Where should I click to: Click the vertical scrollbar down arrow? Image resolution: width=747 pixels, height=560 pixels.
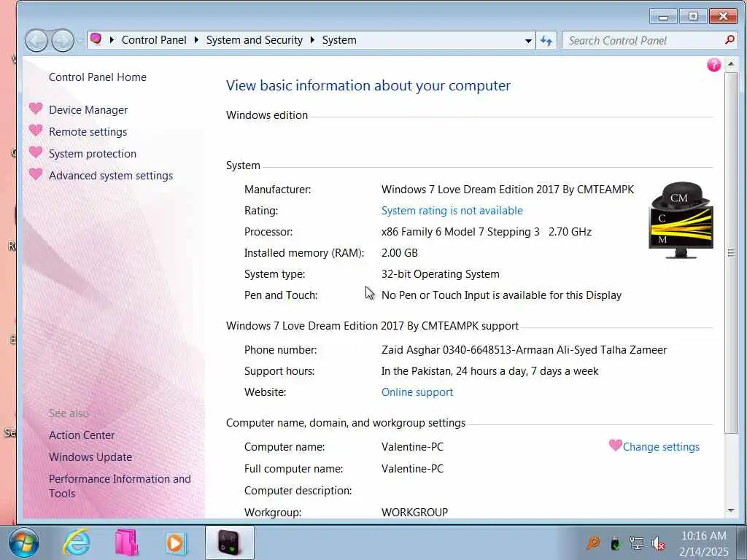731,510
